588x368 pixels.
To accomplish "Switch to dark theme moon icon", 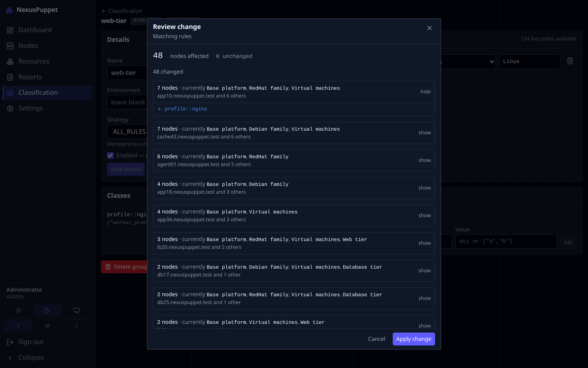I will [x=47, y=310].
